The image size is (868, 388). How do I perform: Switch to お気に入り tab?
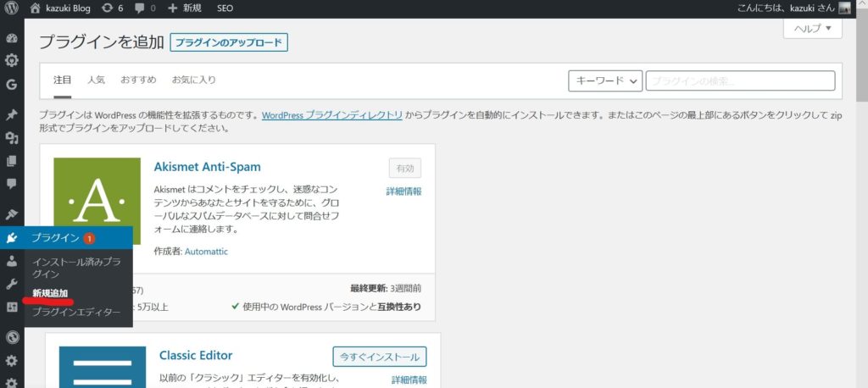click(x=194, y=80)
